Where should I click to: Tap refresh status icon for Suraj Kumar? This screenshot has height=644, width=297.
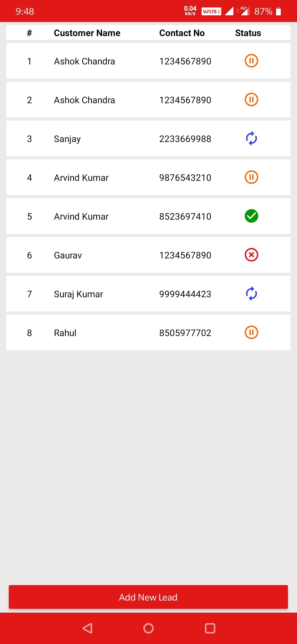tap(251, 294)
